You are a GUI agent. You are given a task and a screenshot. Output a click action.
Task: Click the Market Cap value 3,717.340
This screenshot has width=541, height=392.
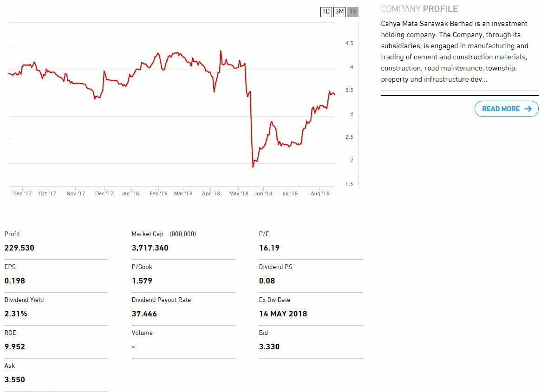[x=150, y=248]
